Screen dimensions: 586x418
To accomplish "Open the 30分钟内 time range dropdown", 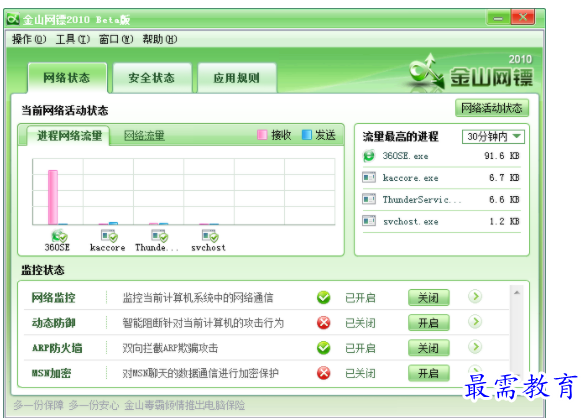I will click(493, 136).
